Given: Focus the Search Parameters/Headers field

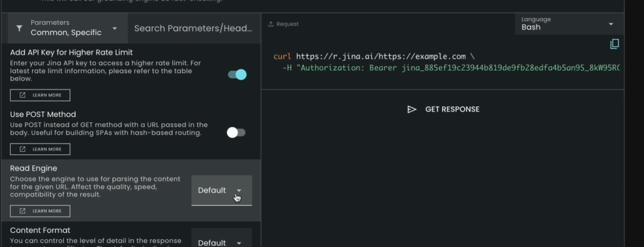Looking at the screenshot, I should [193, 28].
